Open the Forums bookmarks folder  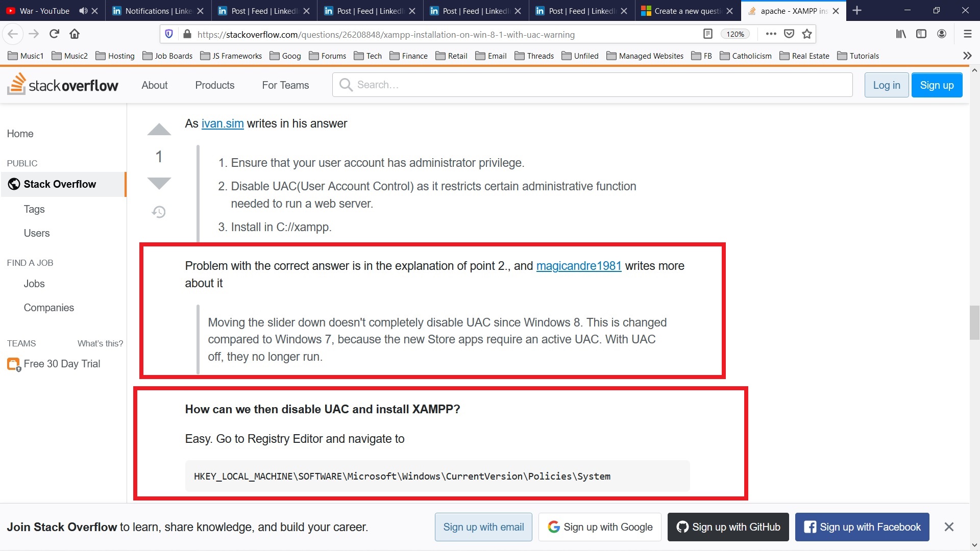[x=328, y=56]
